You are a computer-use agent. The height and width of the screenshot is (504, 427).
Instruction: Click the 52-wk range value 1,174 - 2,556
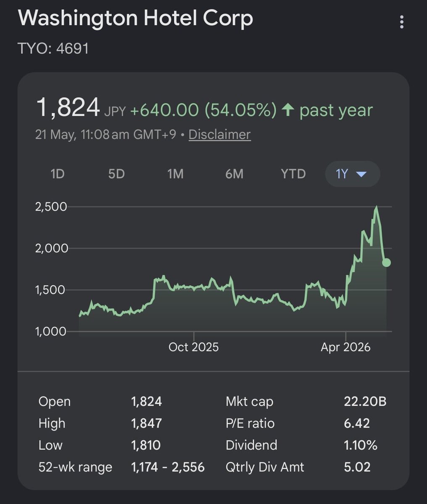pyautogui.click(x=168, y=467)
